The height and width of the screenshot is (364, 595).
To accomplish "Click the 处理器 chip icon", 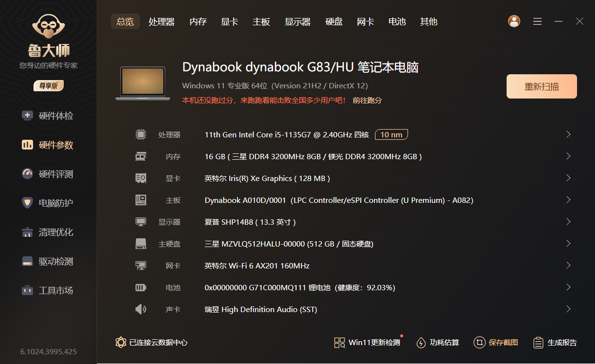I will pyautogui.click(x=141, y=134).
